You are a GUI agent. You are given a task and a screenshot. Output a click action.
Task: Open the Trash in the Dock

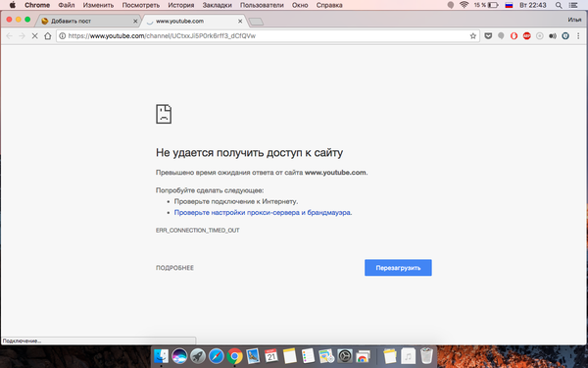pyautogui.click(x=426, y=355)
